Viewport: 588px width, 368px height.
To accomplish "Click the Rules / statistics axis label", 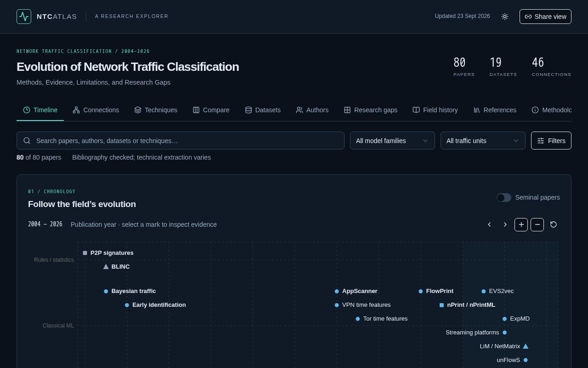I will tap(54, 260).
